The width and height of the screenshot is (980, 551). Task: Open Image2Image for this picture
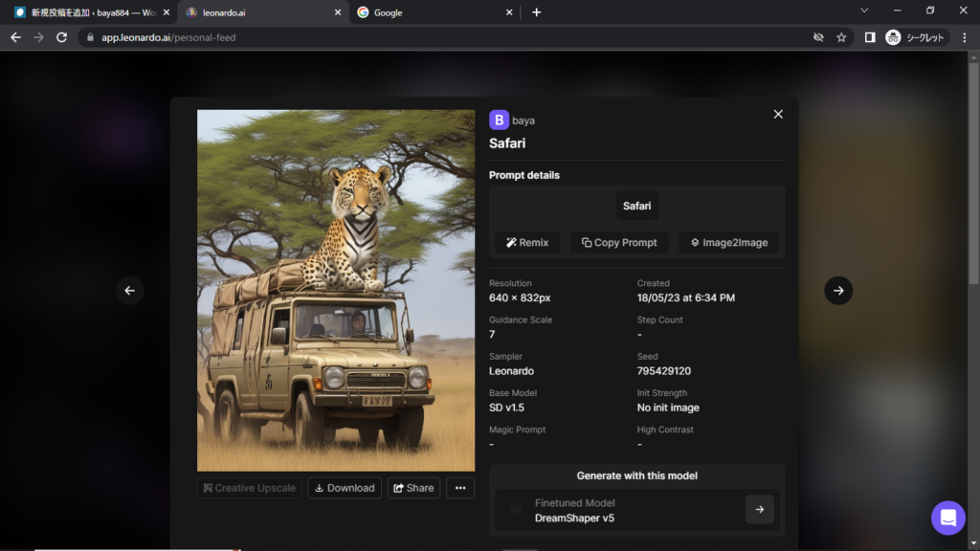click(x=729, y=242)
